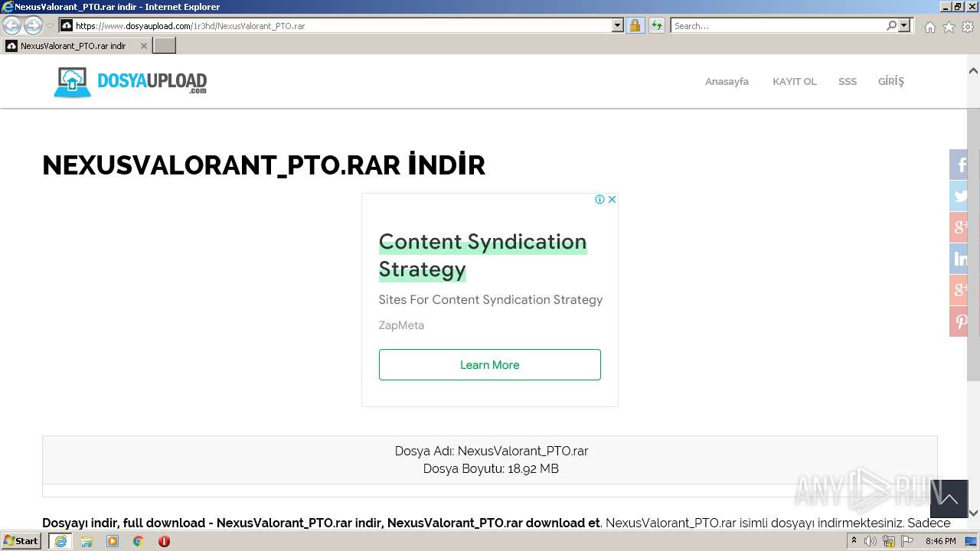Click the Dosya Adı: NexusValorant_PTO.rar text
The width and height of the screenshot is (980, 551).
coord(492,451)
